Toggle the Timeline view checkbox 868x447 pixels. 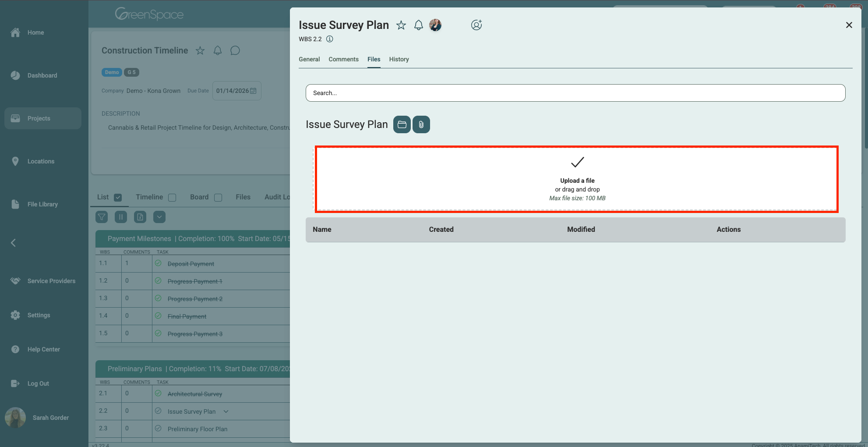click(x=172, y=198)
